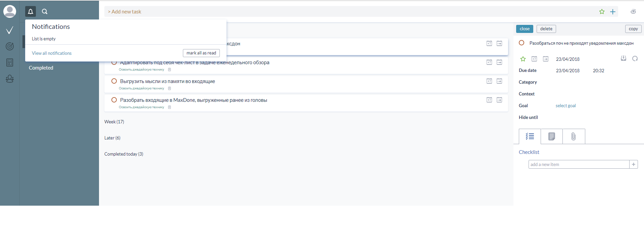Switch to the notes tab in task details
The image size is (644, 249).
point(551,136)
